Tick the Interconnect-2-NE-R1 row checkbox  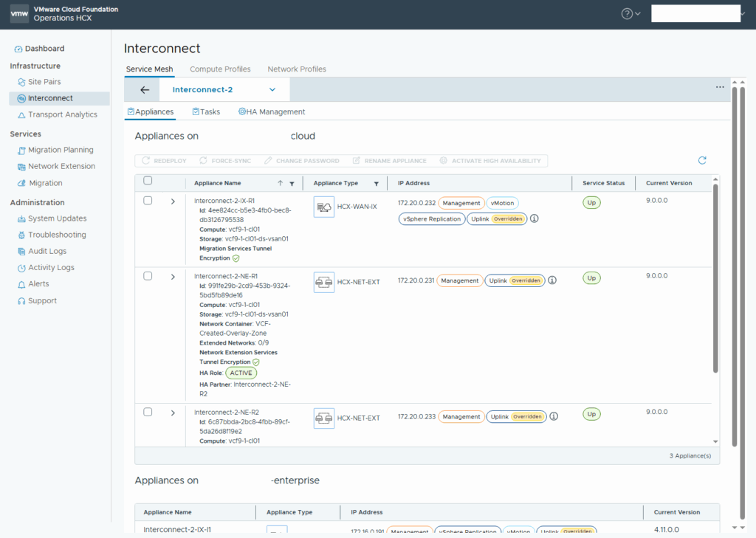[x=148, y=276]
